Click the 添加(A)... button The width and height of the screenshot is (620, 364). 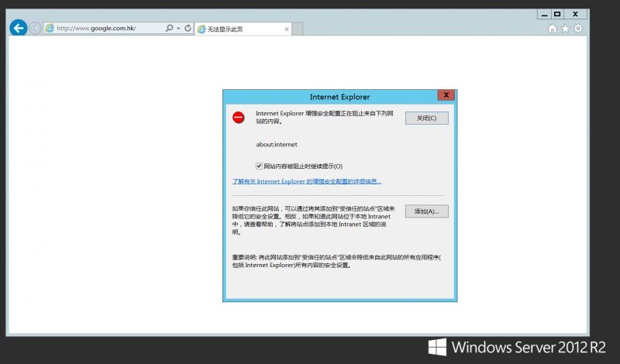(x=427, y=211)
